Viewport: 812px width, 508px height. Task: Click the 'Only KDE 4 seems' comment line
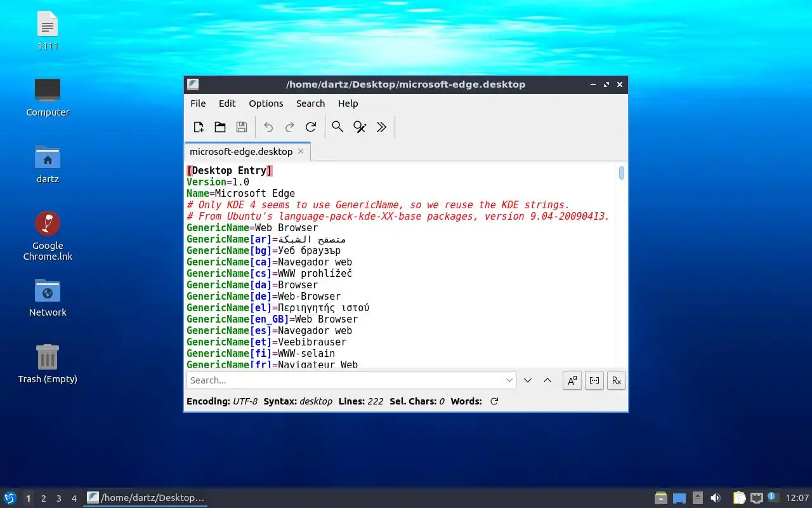coord(378,205)
